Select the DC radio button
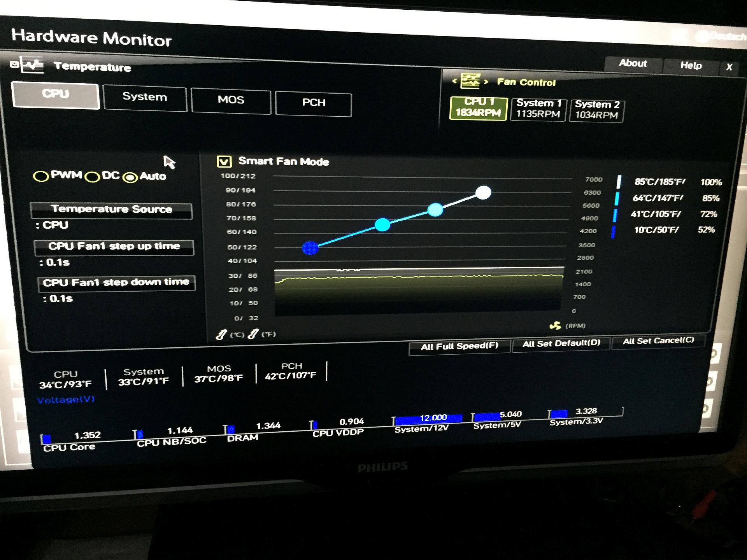The width and height of the screenshot is (747, 560). [92, 177]
